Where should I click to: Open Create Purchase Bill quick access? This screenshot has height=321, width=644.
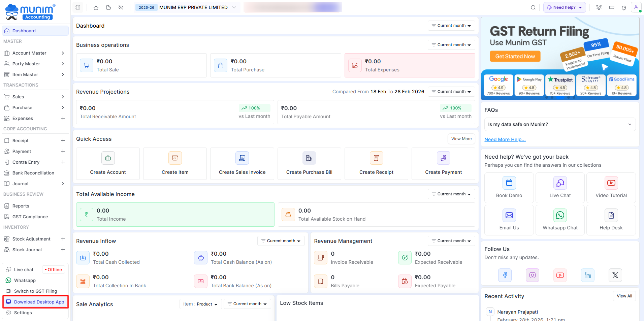pyautogui.click(x=309, y=164)
